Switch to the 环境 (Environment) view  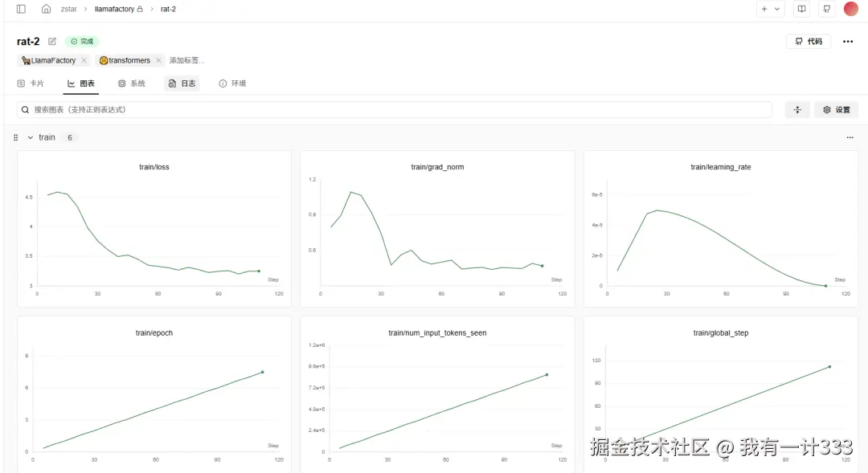[x=232, y=83]
